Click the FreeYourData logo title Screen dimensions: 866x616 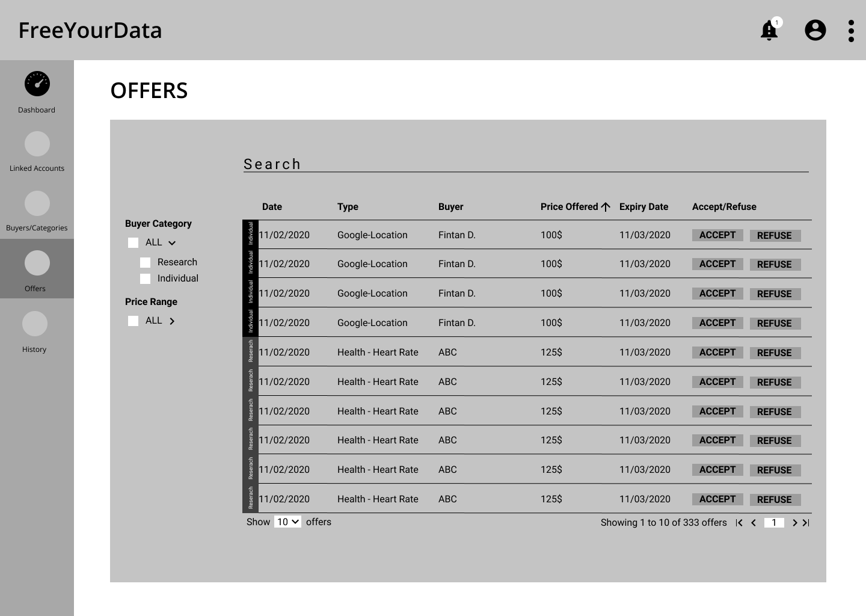[x=90, y=31]
